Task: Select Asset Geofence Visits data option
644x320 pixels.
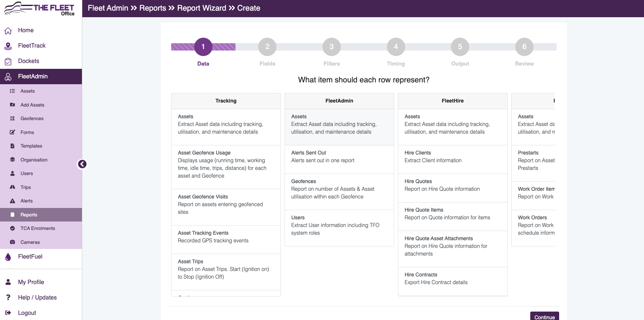Action: pyautogui.click(x=226, y=207)
